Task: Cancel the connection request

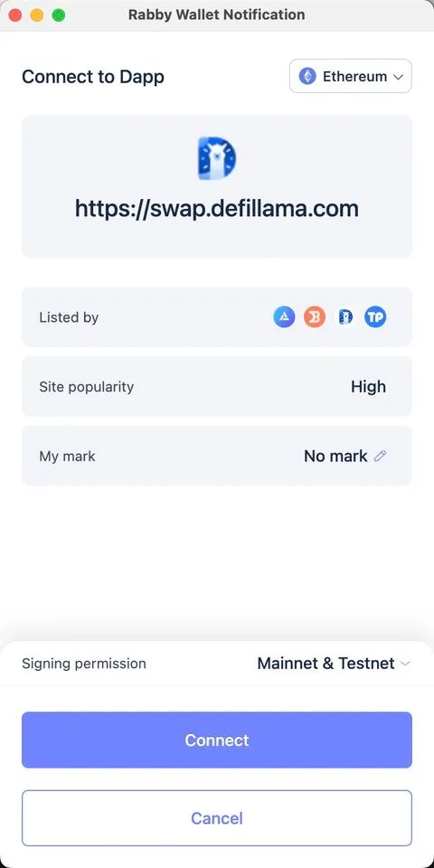Action: pyautogui.click(x=217, y=818)
